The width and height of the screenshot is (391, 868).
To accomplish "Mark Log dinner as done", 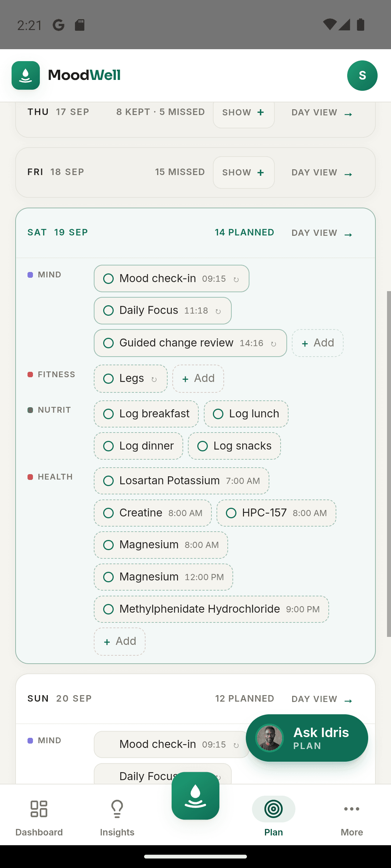I will tap(108, 446).
